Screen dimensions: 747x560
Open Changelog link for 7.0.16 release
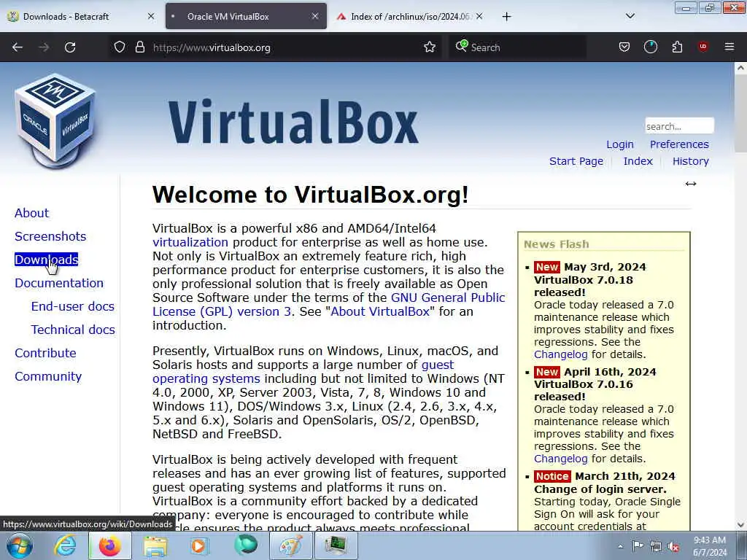[x=561, y=459]
